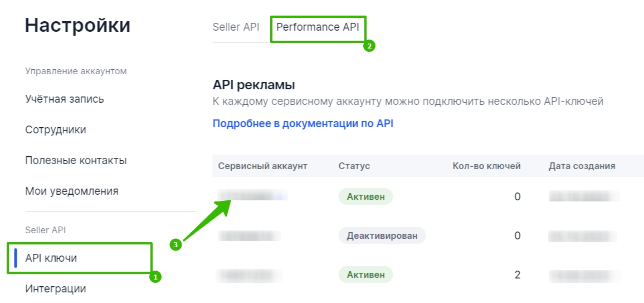Screen dimensions: 644x303
Task: Click the Настройки page heading
Action: coord(77,26)
